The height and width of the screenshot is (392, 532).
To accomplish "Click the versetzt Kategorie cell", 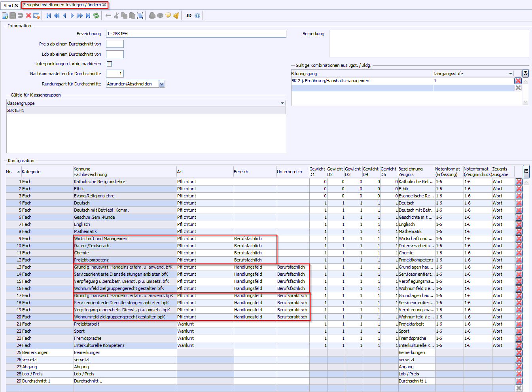I will pyautogui.click(x=47, y=360).
